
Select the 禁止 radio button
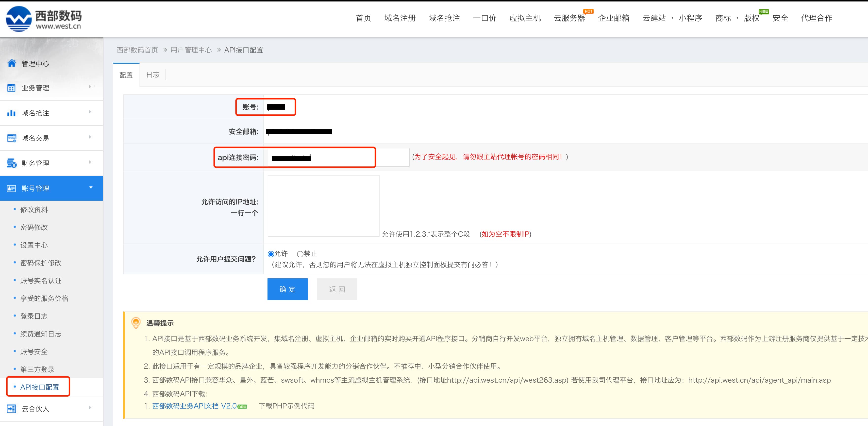(300, 254)
